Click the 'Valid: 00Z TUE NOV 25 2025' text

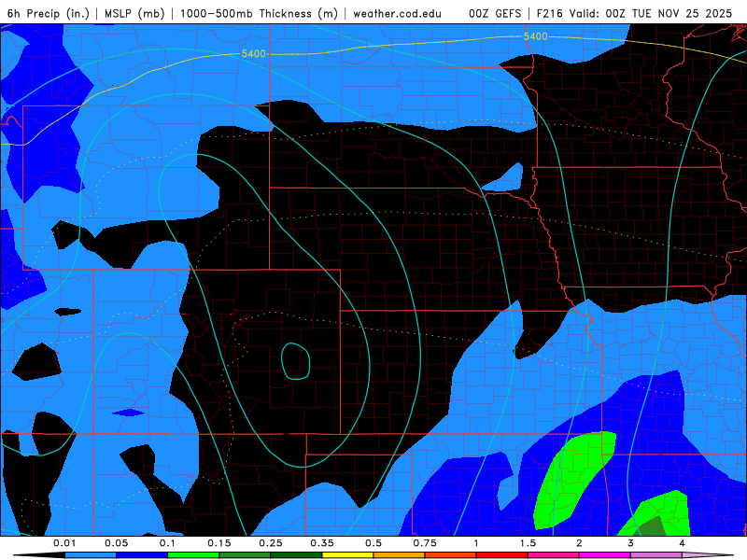coord(651,13)
